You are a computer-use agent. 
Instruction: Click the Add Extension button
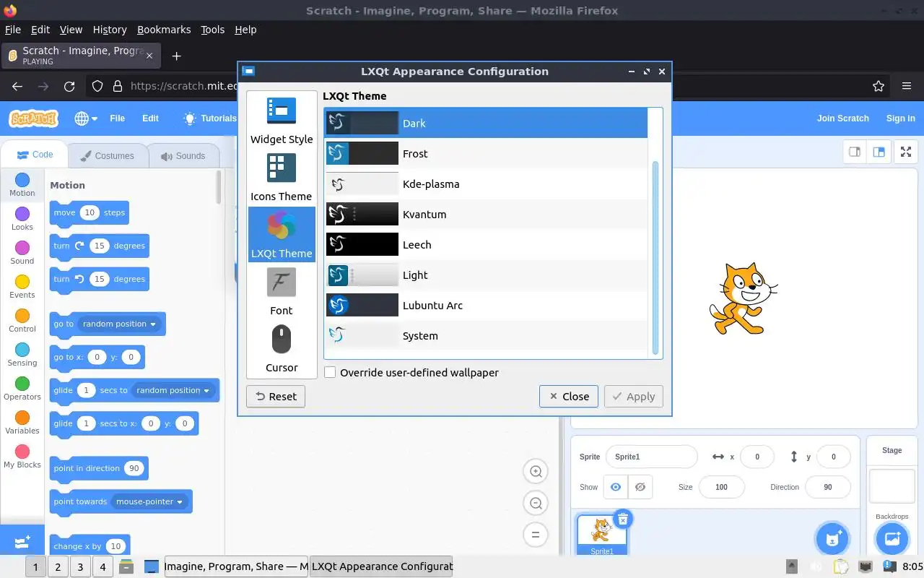(22, 540)
